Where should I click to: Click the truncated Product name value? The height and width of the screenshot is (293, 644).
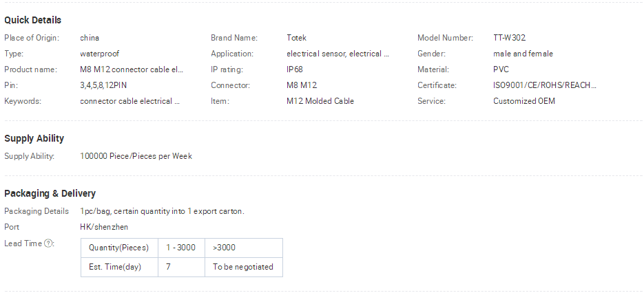click(132, 69)
